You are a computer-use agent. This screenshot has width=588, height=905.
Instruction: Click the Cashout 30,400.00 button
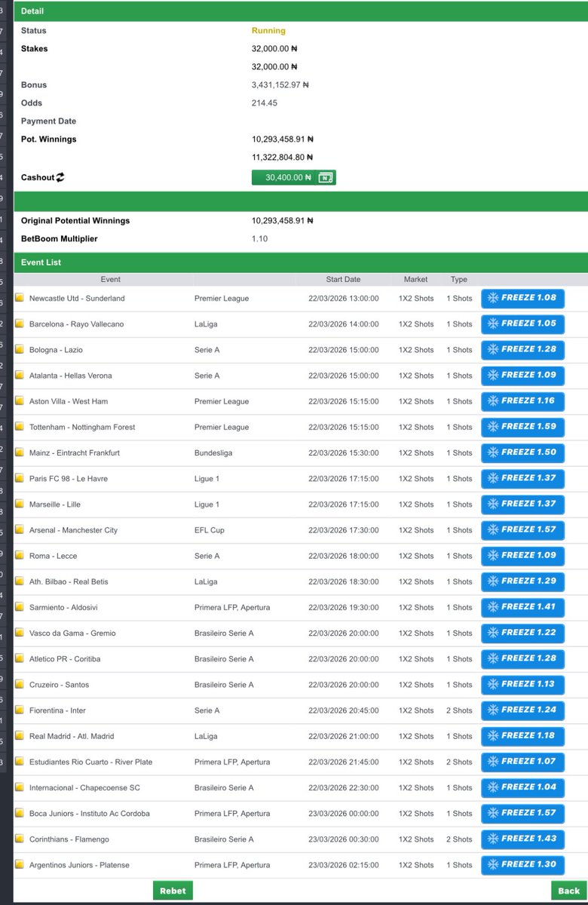293,177
